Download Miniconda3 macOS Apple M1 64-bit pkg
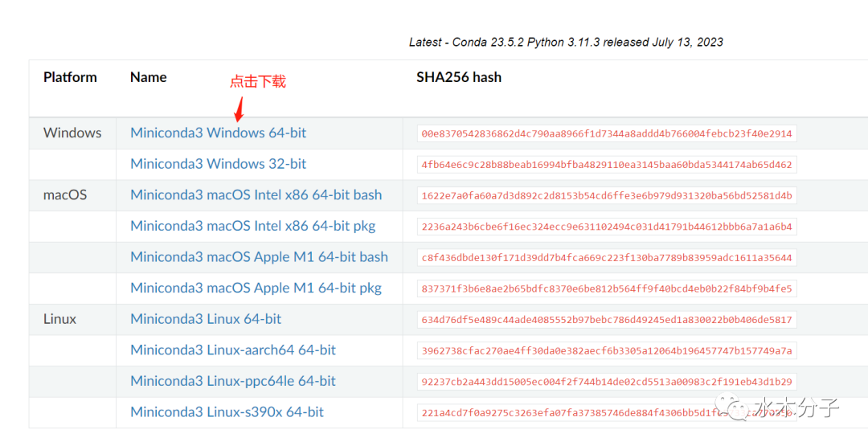Image resolution: width=868 pixels, height=446 pixels. tap(256, 288)
